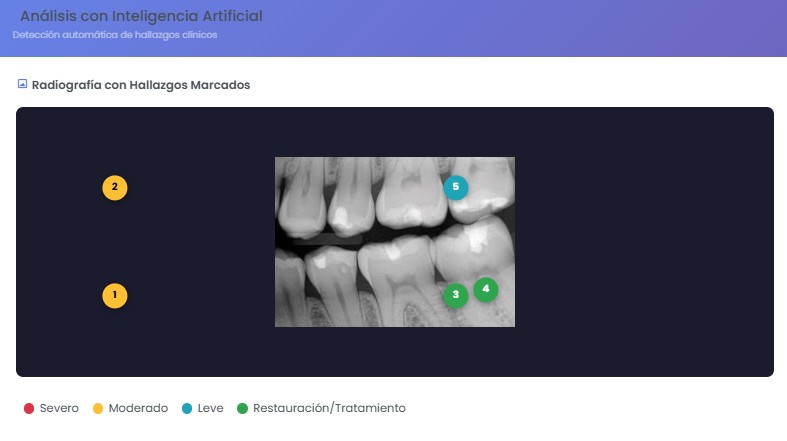787x441 pixels.
Task: Select green restoration marker number 4
Action: (x=485, y=289)
